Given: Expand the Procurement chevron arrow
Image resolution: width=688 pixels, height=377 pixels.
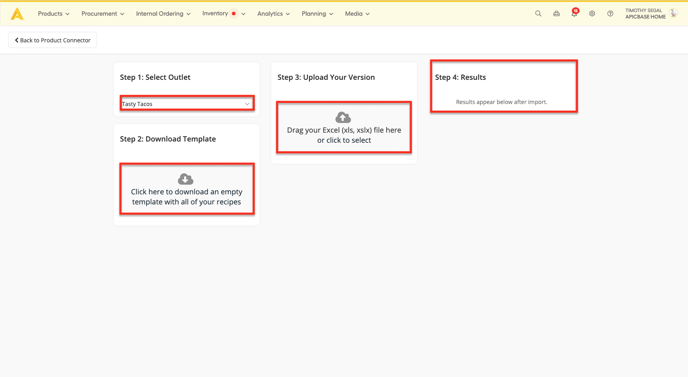Looking at the screenshot, I should [x=122, y=14].
